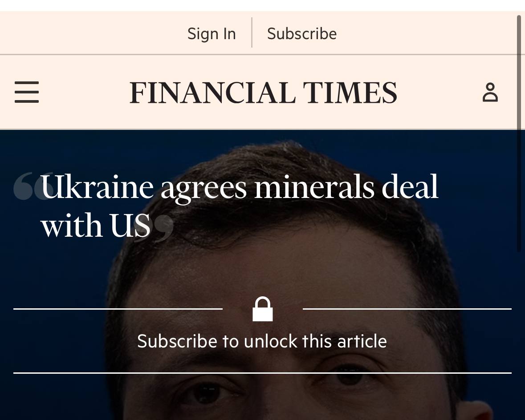Click the long line below the subscribe prompt
The width and height of the screenshot is (525, 420).
click(262, 373)
